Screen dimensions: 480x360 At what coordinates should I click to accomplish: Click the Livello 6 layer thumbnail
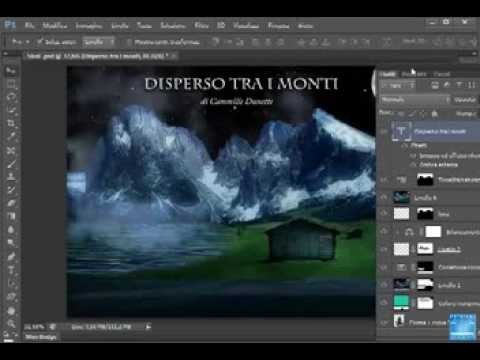pos(401,197)
